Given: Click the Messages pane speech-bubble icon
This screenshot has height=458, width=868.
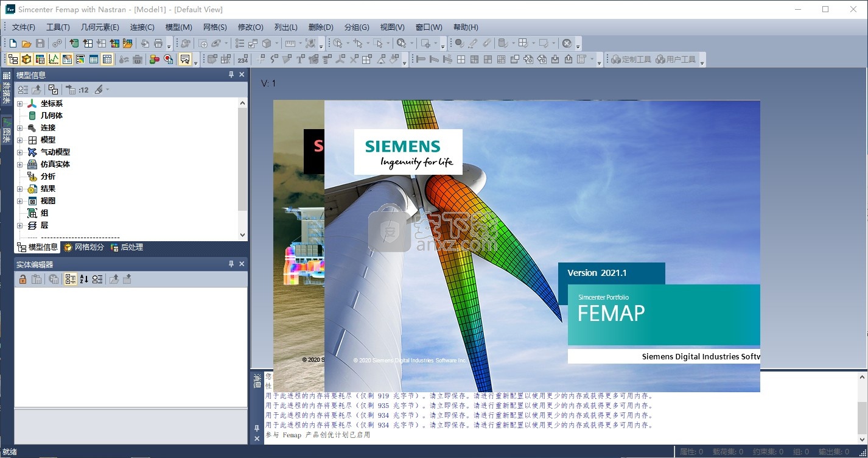Looking at the screenshot, I should (185, 59).
